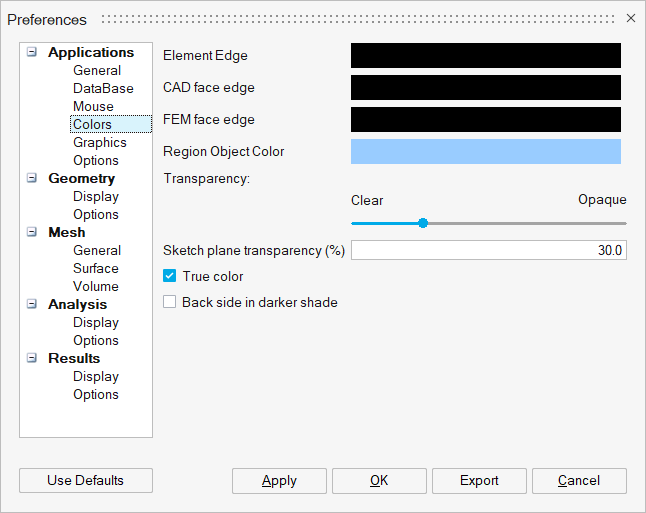The height and width of the screenshot is (513, 646).
Task: Click the Use Defaults button
Action: coord(86,480)
